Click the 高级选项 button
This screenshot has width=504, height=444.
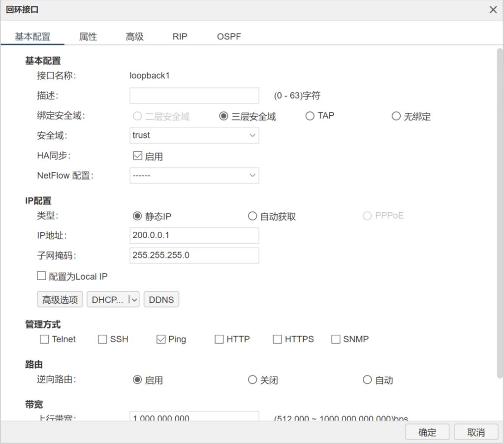click(x=60, y=300)
